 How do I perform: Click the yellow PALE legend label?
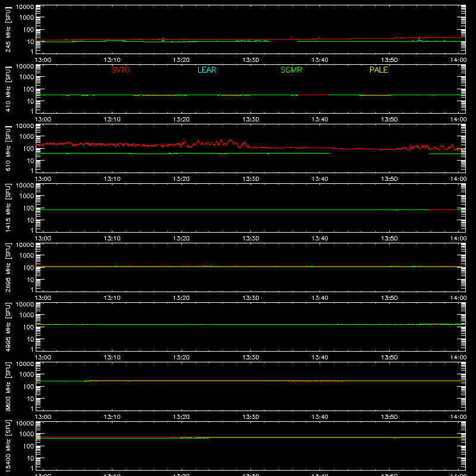(378, 70)
